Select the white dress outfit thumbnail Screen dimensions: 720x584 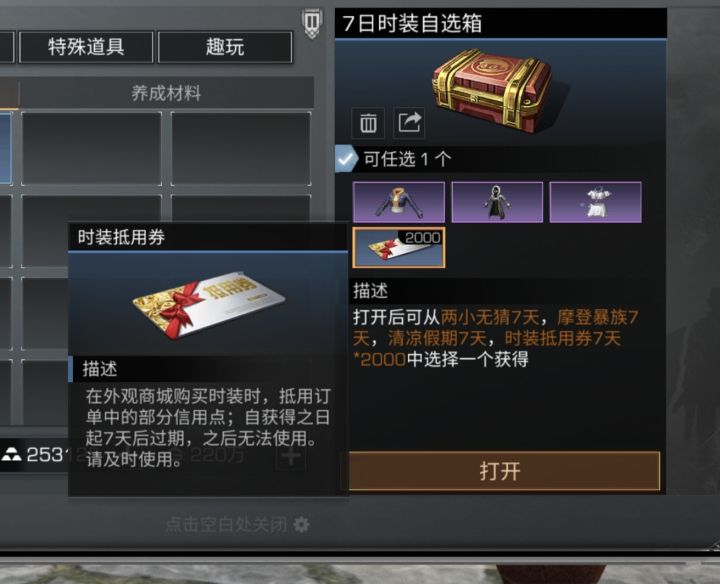tap(596, 202)
